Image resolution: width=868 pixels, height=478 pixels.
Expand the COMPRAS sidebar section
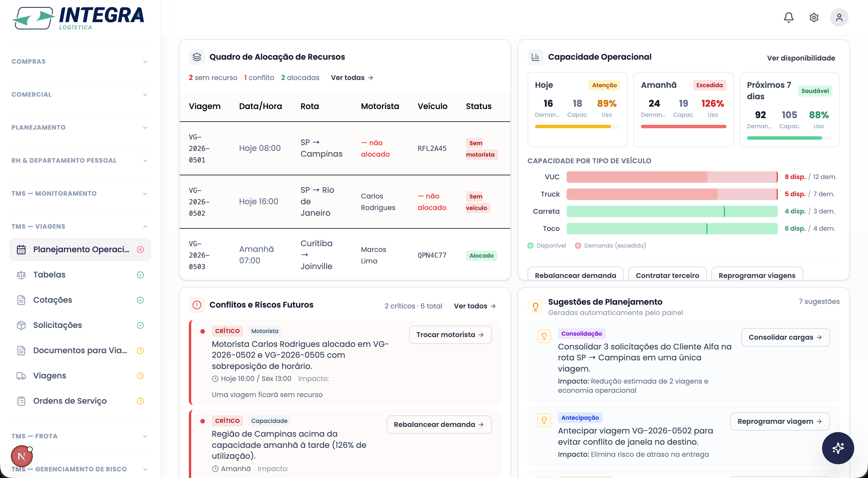coord(80,61)
